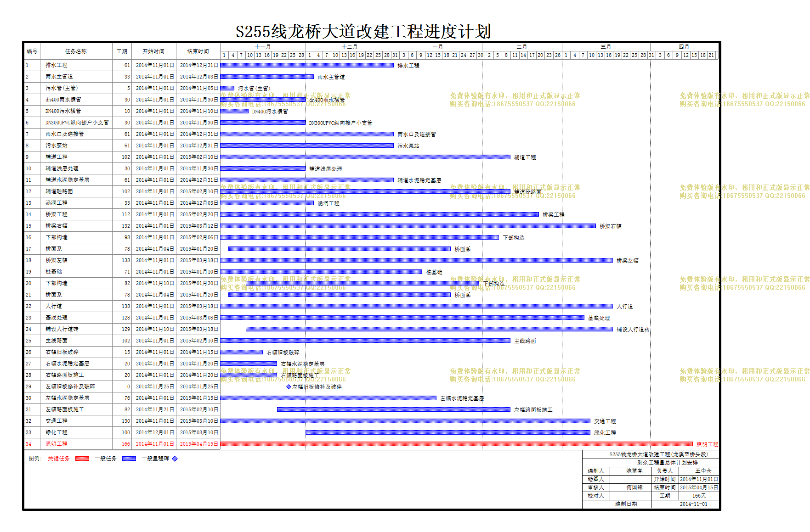Click the duration value 112
Viewport: 810px width, 532px height.
pyautogui.click(x=126, y=214)
